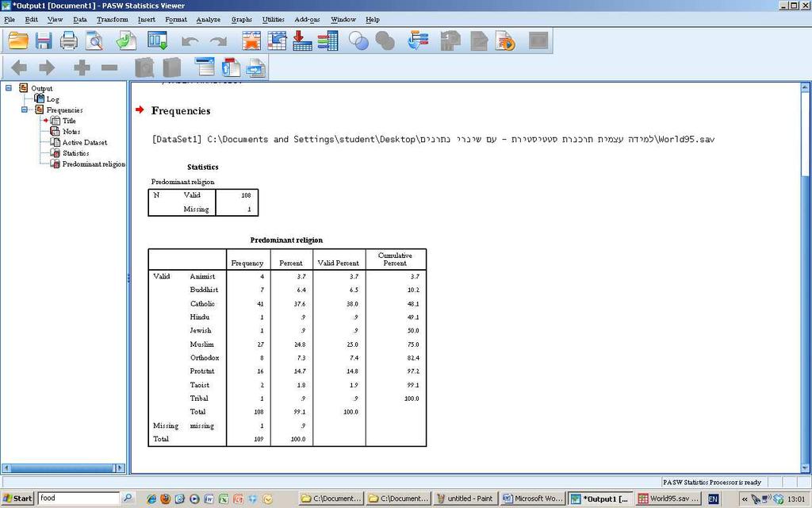
Task: Open the Insert menu
Action: pos(147,20)
